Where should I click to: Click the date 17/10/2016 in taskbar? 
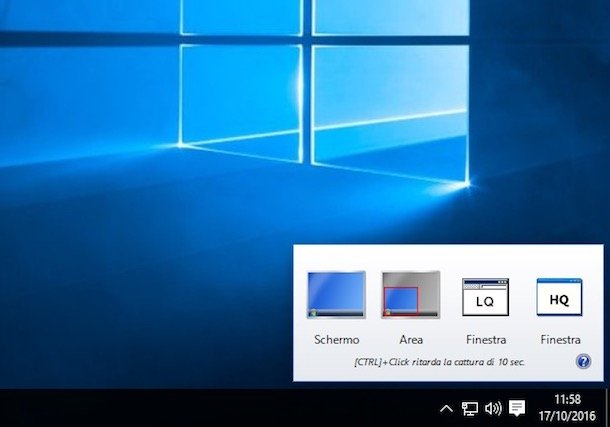pyautogui.click(x=567, y=415)
